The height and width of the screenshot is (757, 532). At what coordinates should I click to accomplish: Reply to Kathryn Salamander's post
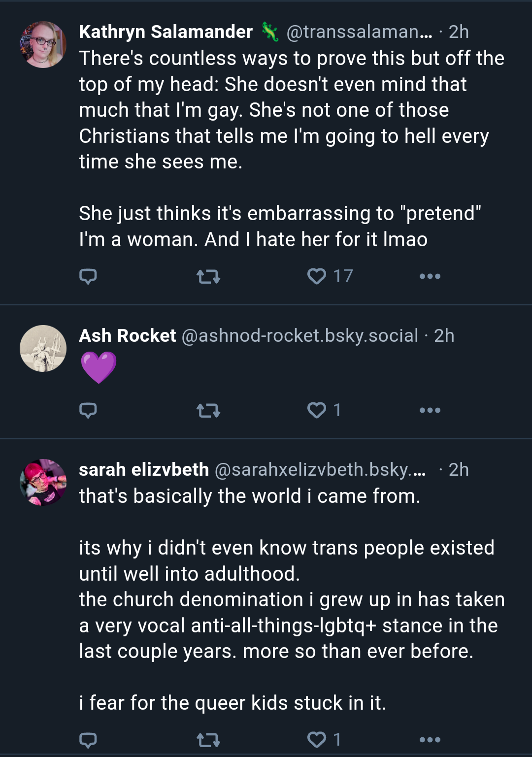[x=88, y=276]
